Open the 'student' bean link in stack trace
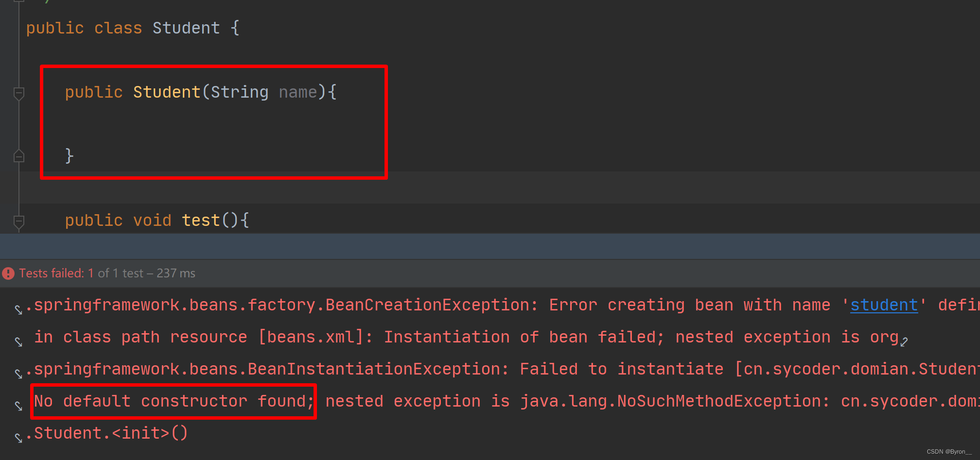Viewport: 980px width, 460px height. [x=884, y=305]
